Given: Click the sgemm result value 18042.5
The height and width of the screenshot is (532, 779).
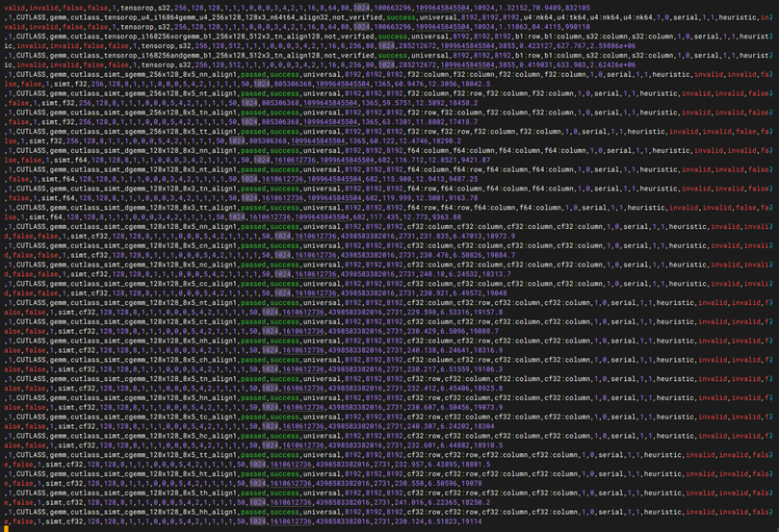Looking at the screenshot, I should coord(476,84).
